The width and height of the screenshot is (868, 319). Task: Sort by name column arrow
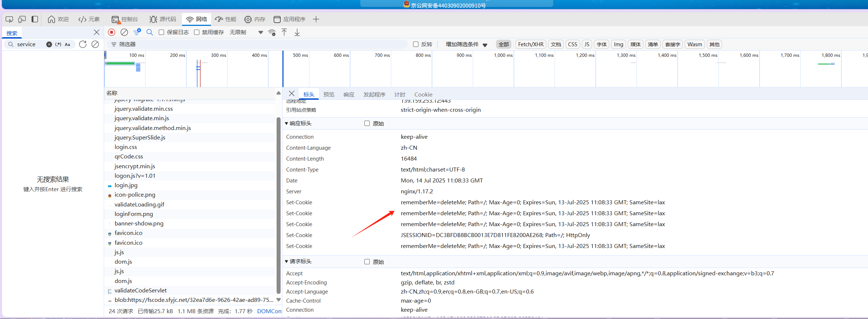coord(278,93)
